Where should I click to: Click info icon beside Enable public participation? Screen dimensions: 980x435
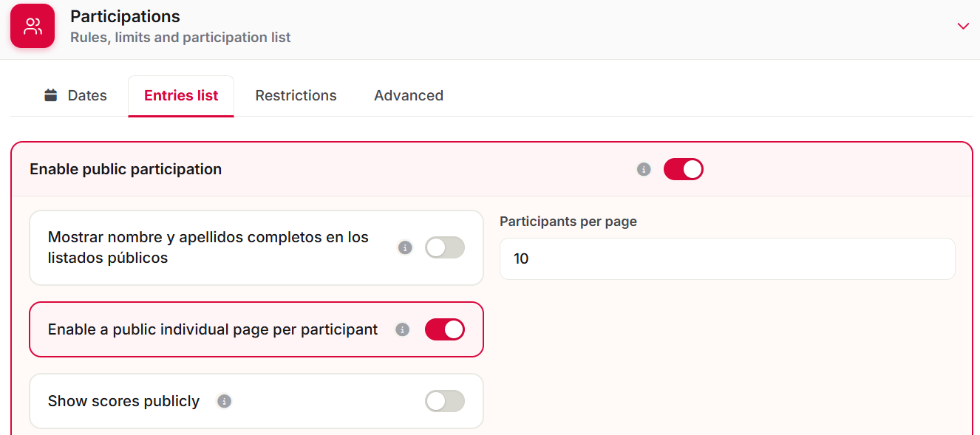[x=644, y=169]
